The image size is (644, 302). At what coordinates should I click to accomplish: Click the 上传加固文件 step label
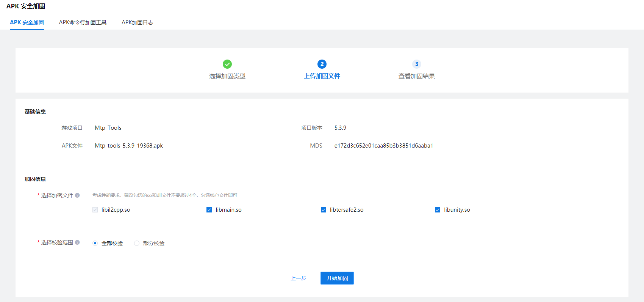pyautogui.click(x=322, y=76)
